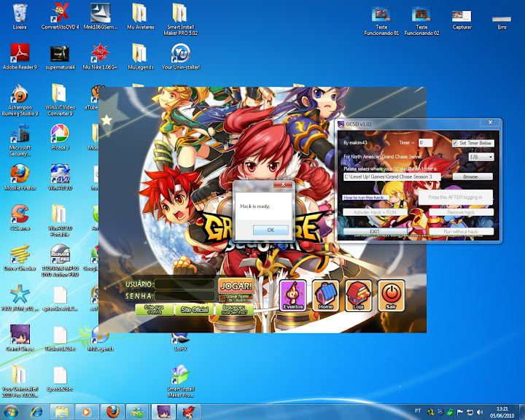Launch Grand Chase desktop shortcut
Image resolution: width=525 pixels, height=420 pixels.
click(20, 338)
